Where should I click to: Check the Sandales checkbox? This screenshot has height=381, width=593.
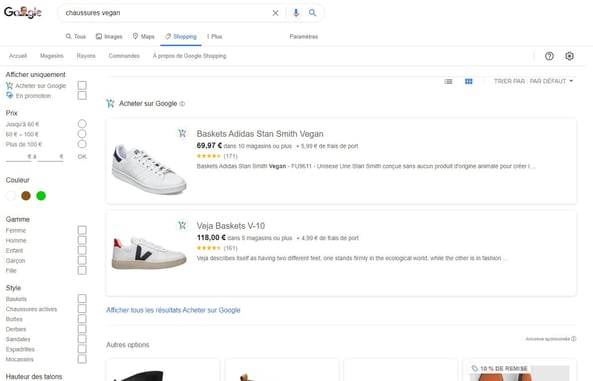click(x=82, y=339)
